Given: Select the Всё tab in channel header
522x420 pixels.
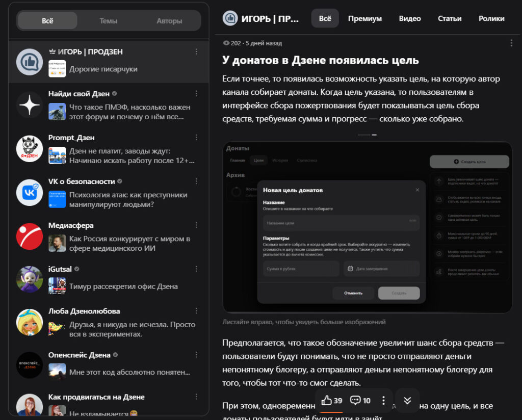Looking at the screenshot, I should pos(325,18).
